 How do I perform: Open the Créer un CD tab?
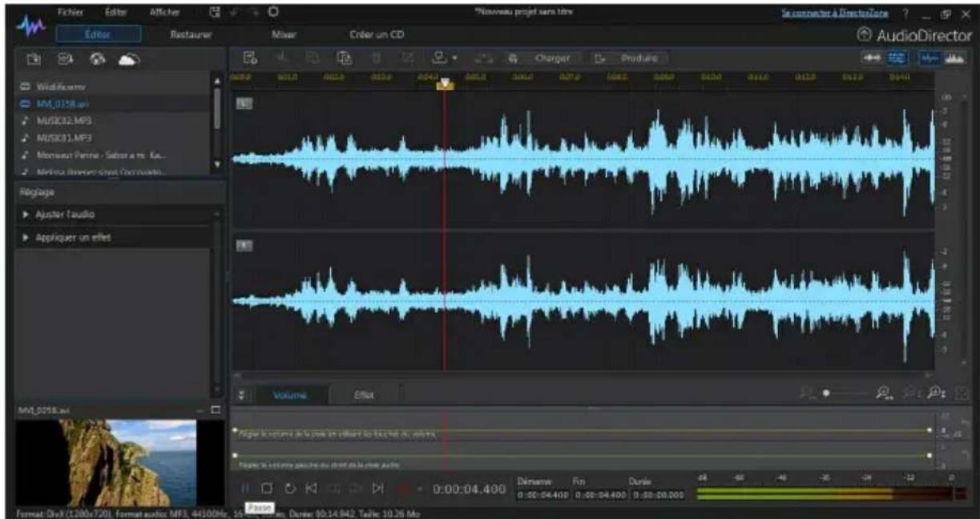tap(377, 35)
